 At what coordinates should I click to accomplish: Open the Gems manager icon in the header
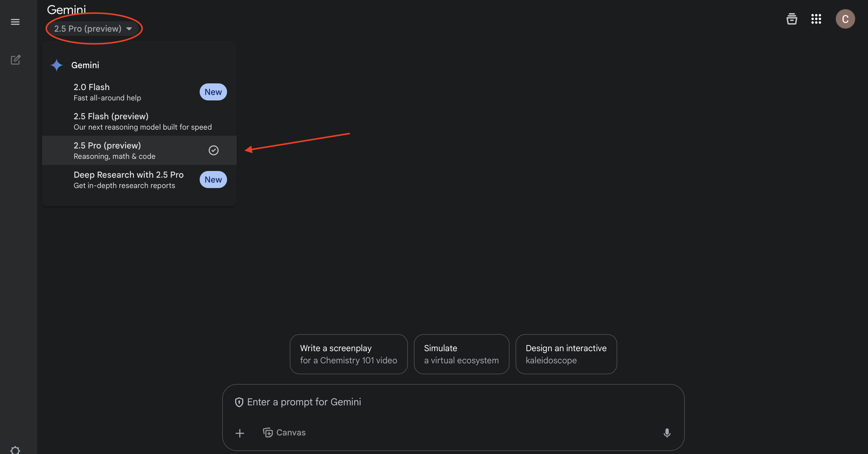click(x=792, y=19)
